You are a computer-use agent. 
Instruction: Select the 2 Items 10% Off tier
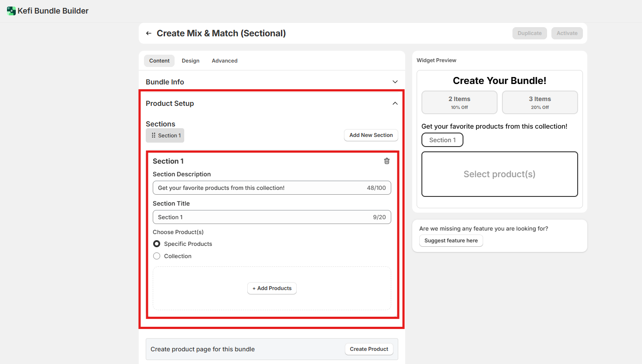pos(459,102)
